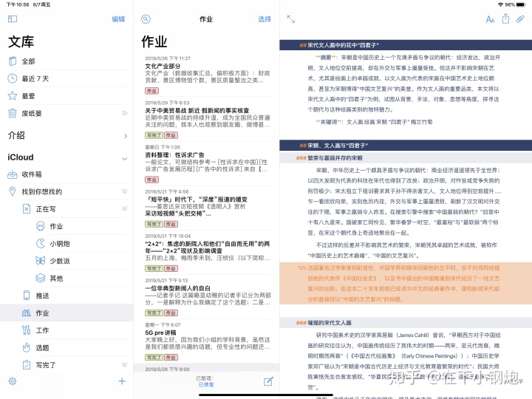Viewport: 532px width, 399px height.
Task: Collapse the iCloud section
Action: pyautogui.click(x=124, y=158)
